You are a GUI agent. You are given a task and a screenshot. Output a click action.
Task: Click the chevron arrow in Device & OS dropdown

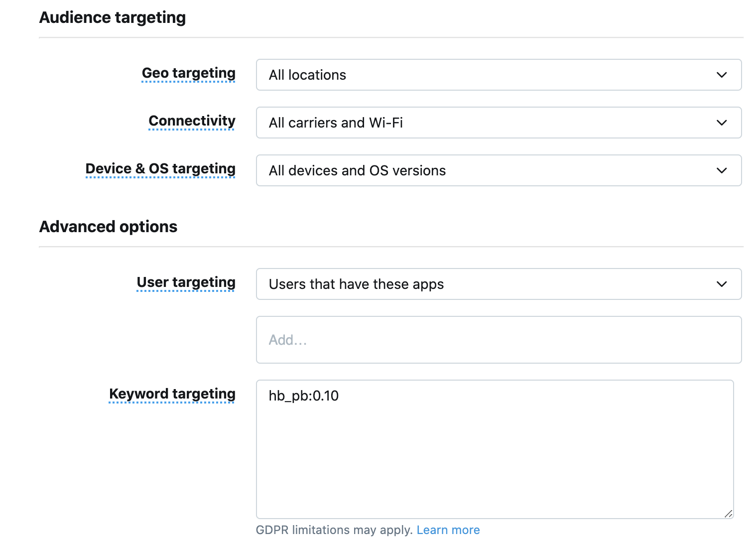click(721, 171)
